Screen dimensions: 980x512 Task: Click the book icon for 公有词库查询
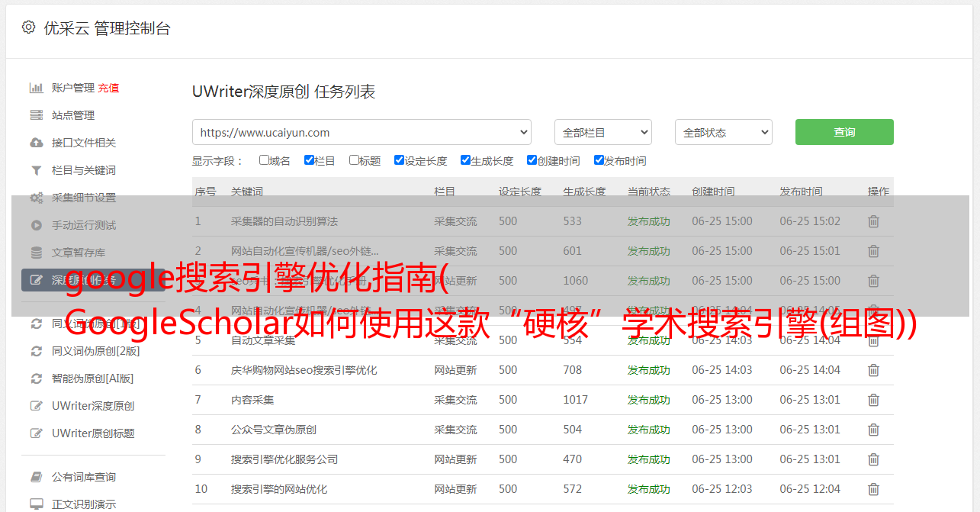[36, 477]
